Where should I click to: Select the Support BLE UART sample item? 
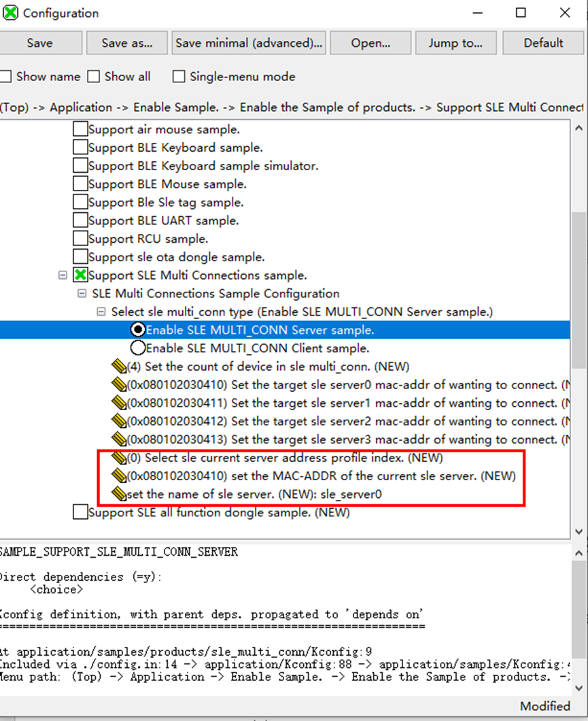point(163,220)
